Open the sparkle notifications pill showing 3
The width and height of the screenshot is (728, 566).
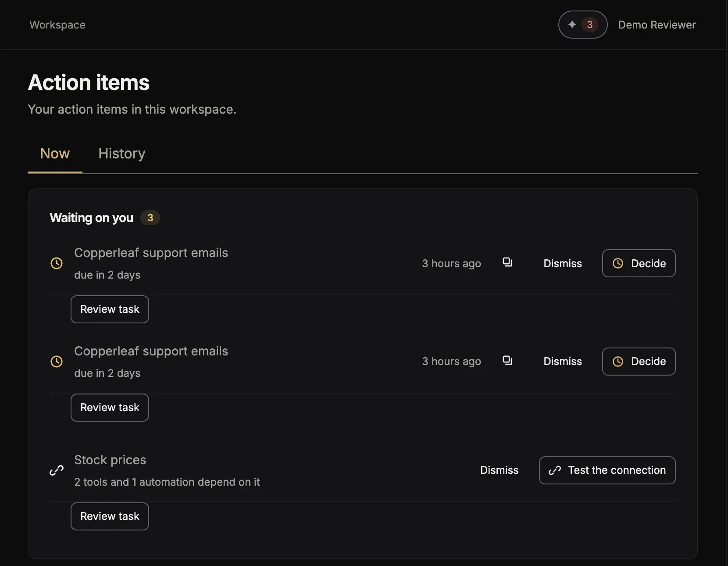582,25
